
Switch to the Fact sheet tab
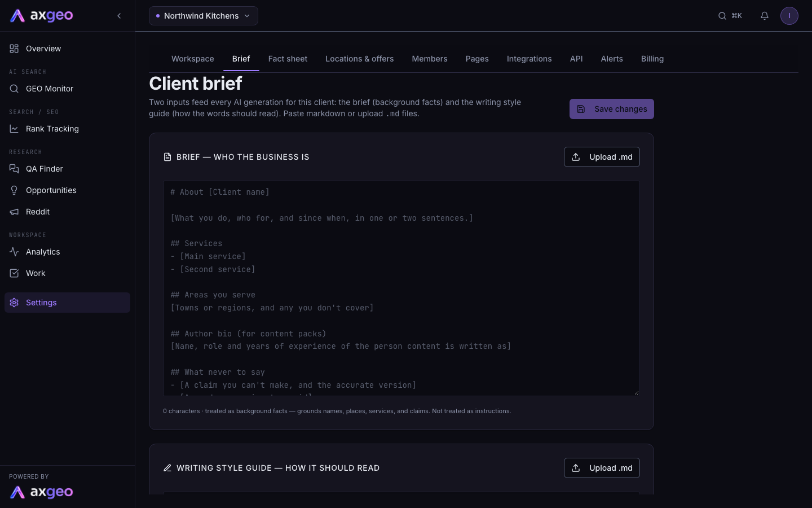(x=288, y=59)
